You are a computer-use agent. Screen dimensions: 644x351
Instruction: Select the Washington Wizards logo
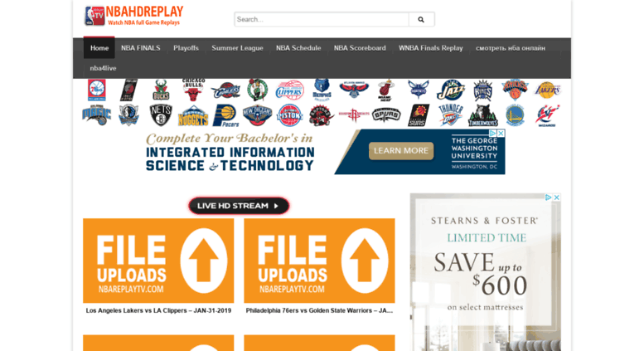(547, 115)
